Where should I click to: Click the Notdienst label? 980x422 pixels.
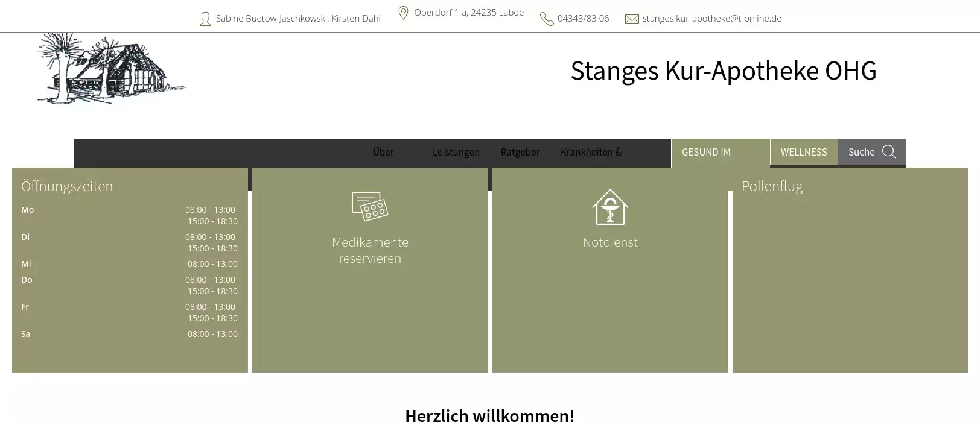point(610,242)
